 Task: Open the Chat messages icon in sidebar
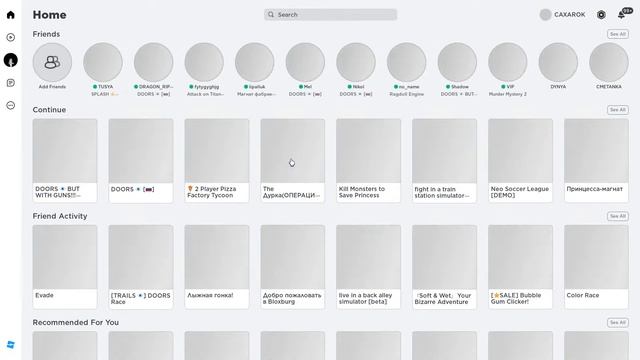11,83
